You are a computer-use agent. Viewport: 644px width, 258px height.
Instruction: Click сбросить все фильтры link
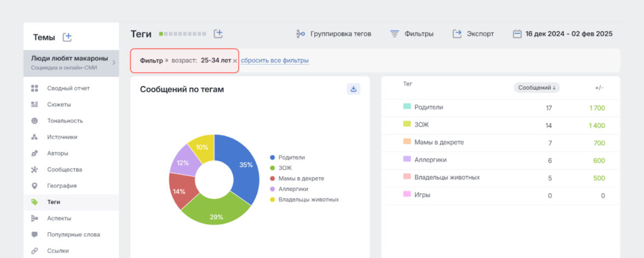(x=274, y=60)
